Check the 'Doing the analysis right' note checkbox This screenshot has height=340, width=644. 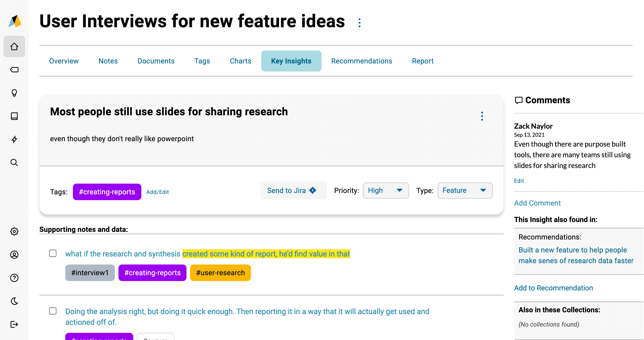click(53, 311)
